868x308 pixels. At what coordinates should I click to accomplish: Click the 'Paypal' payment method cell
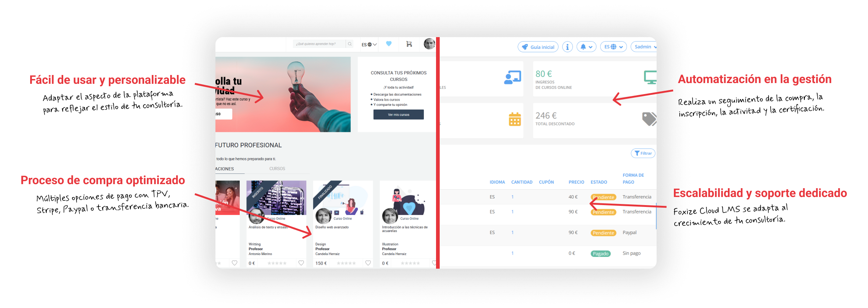[629, 233]
